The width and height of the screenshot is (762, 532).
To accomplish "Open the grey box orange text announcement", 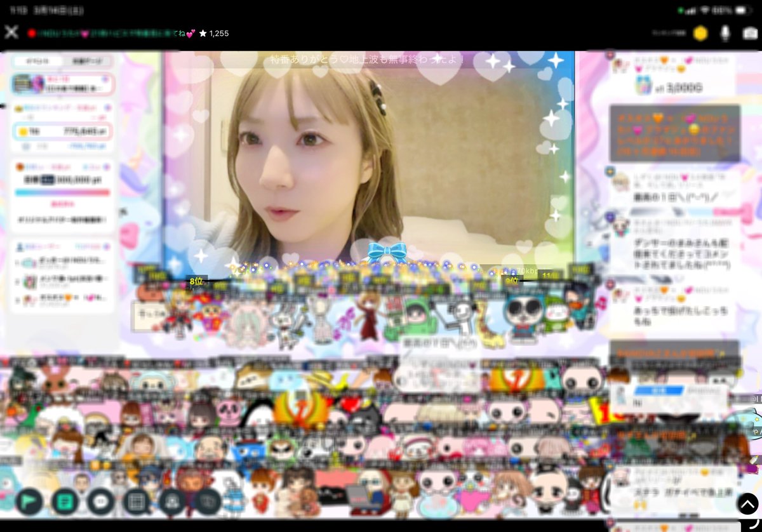I will point(675,133).
